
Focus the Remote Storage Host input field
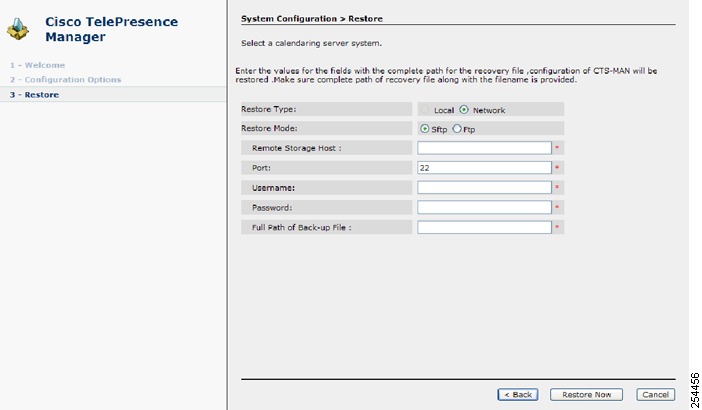(x=484, y=148)
